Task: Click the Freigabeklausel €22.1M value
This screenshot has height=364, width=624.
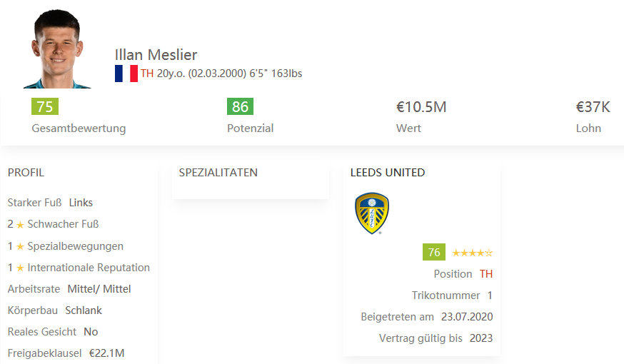Action: click(x=106, y=353)
